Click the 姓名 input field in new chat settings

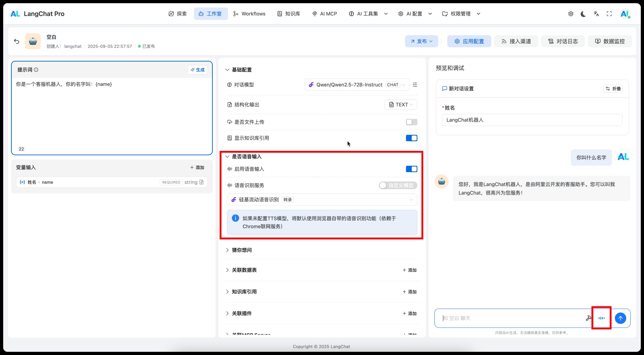click(532, 120)
